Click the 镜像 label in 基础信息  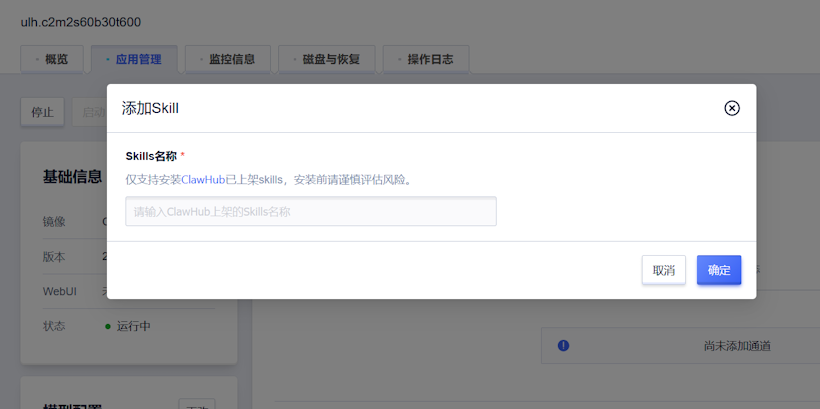54,222
